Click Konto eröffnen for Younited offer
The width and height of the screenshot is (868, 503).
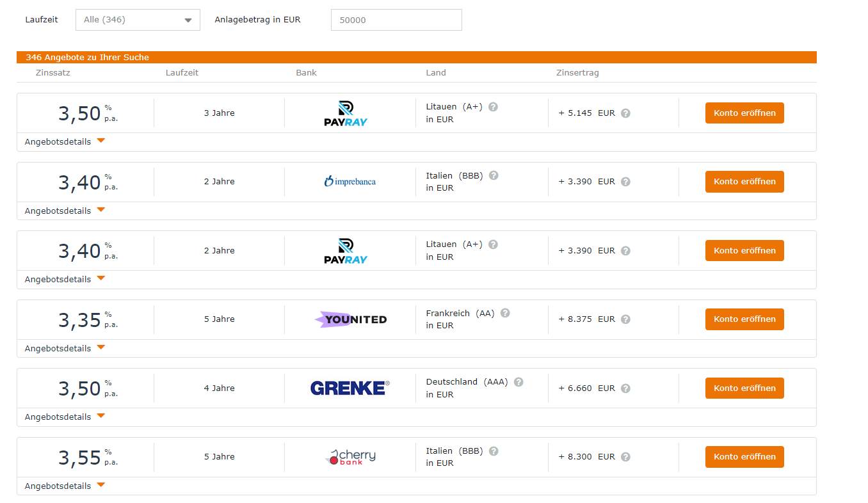click(744, 319)
